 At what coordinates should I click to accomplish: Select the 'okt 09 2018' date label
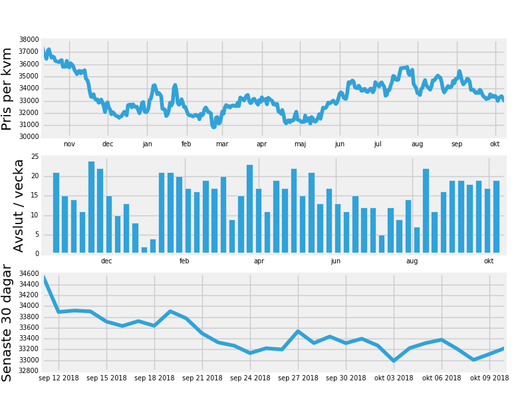tap(489, 378)
